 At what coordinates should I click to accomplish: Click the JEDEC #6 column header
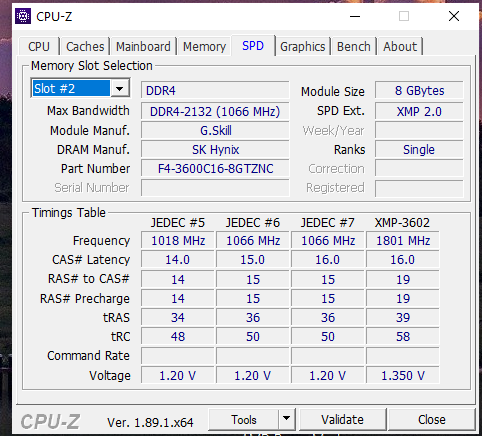pos(253,222)
